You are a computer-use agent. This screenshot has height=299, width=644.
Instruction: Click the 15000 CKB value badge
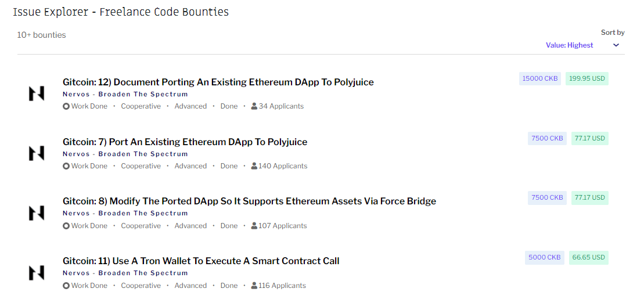pos(540,78)
